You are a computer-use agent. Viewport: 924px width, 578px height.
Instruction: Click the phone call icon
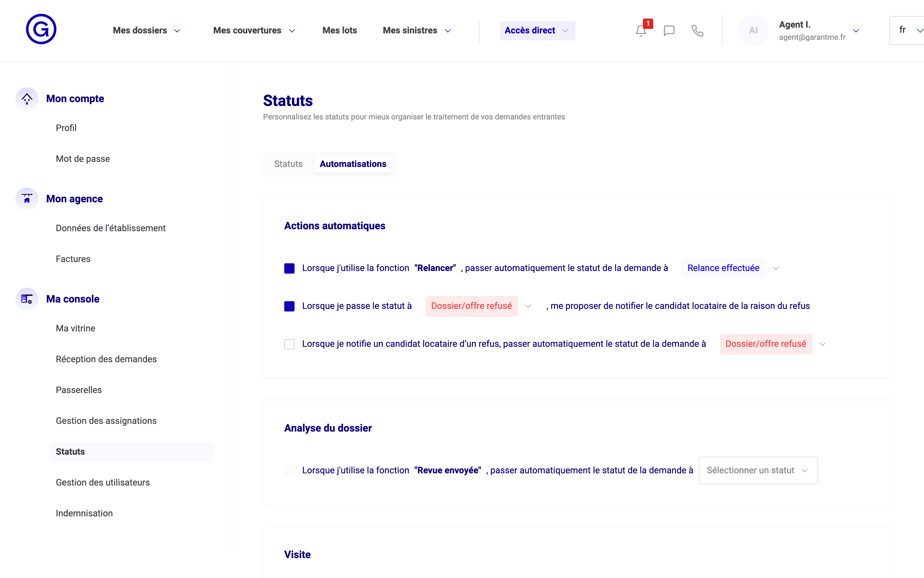(697, 31)
